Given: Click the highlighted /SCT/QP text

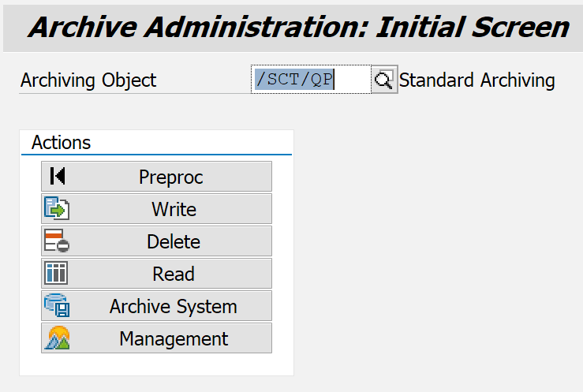Looking at the screenshot, I should [x=294, y=80].
